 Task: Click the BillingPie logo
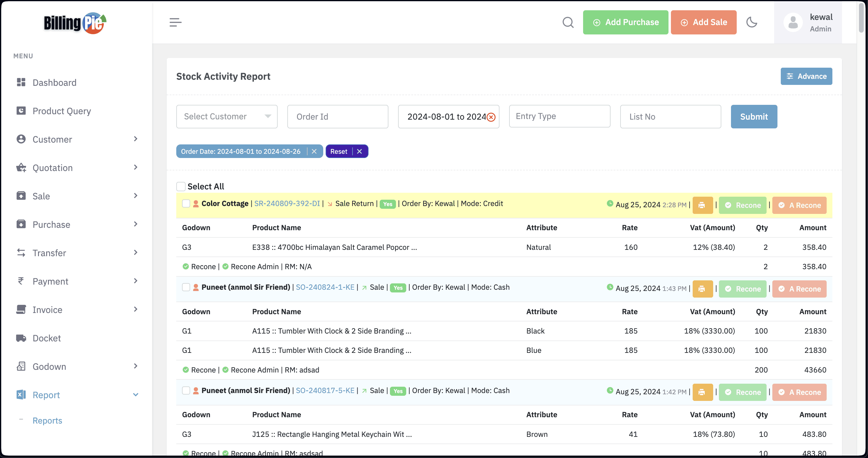click(75, 23)
